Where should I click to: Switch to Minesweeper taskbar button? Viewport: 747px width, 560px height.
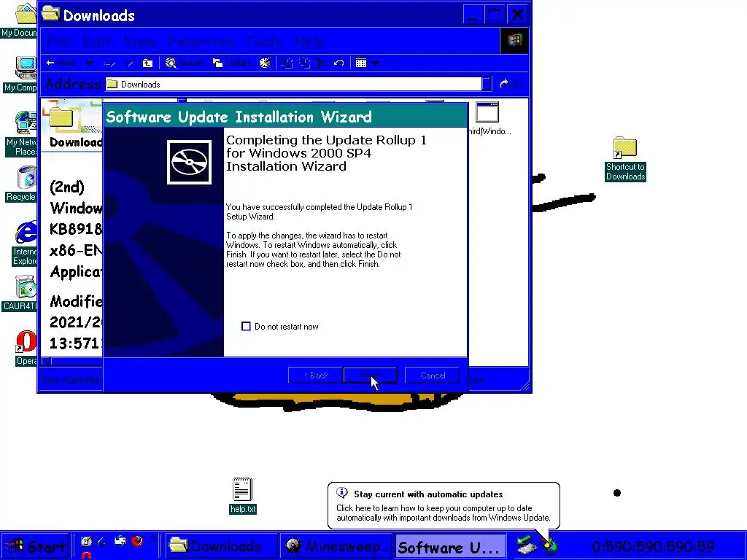pos(336,546)
